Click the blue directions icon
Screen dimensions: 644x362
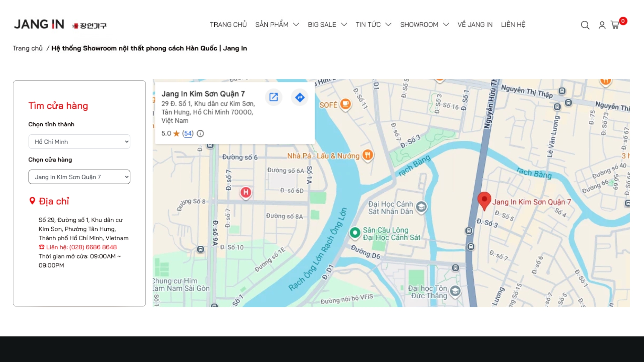[300, 97]
